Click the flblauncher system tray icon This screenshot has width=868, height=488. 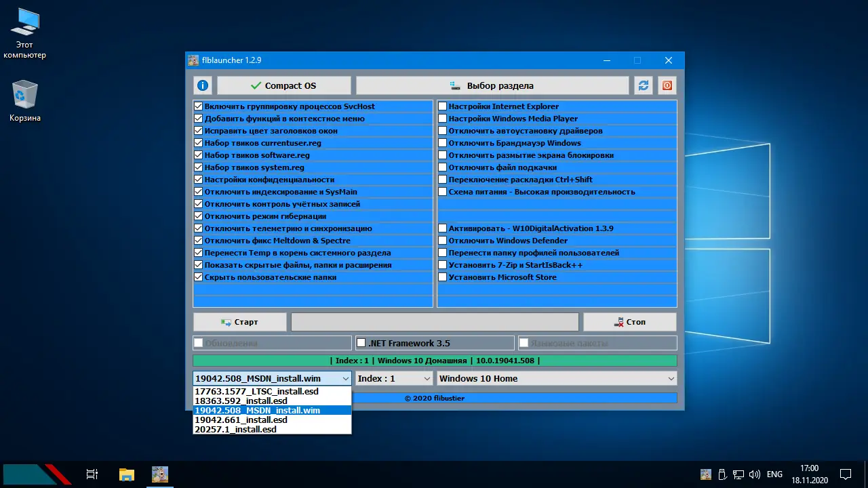pyautogui.click(x=706, y=474)
